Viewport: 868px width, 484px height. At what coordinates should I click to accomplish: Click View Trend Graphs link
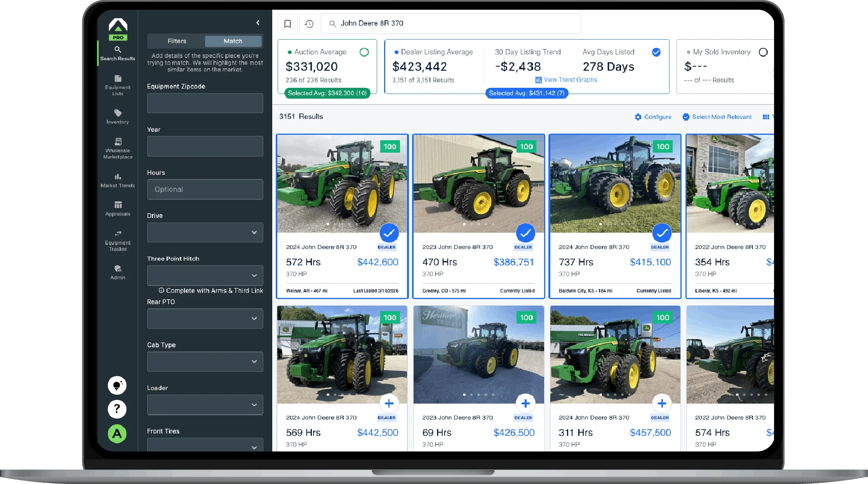tap(570, 80)
